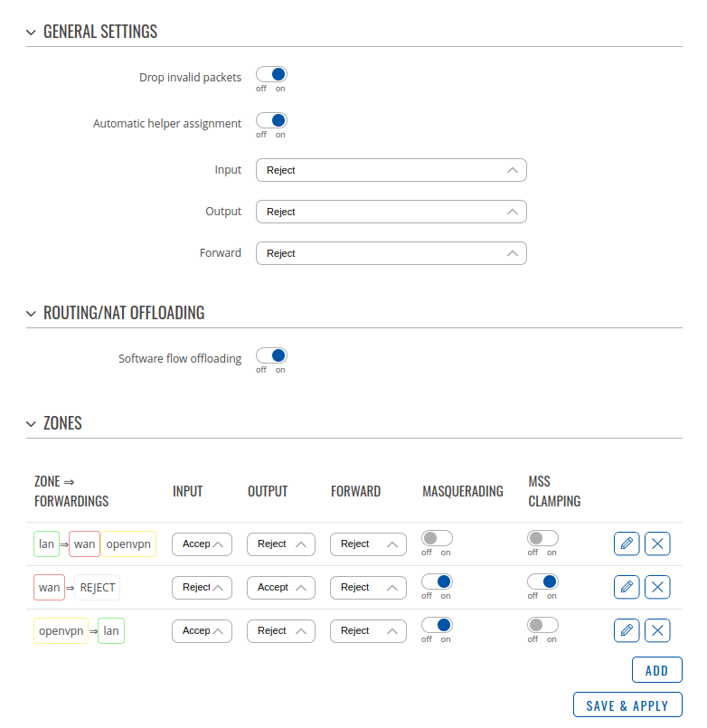
Task: Change lan zone Input dropdown
Action: click(x=202, y=544)
